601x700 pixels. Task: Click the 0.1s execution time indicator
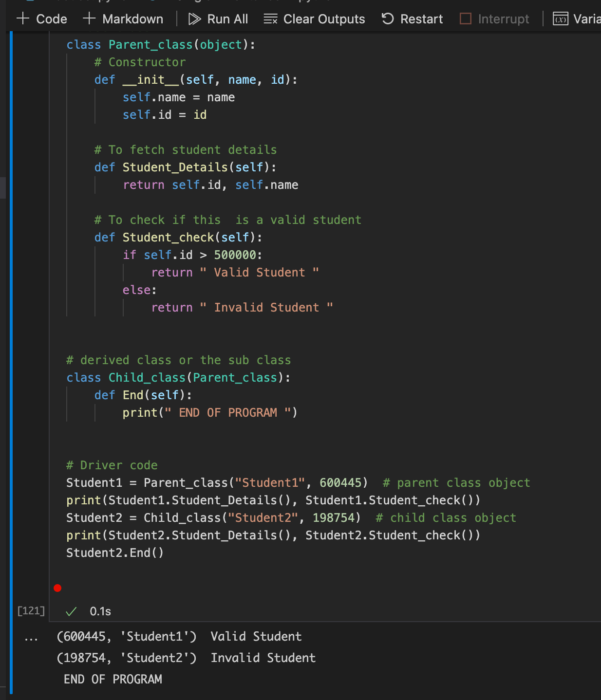pyautogui.click(x=99, y=611)
